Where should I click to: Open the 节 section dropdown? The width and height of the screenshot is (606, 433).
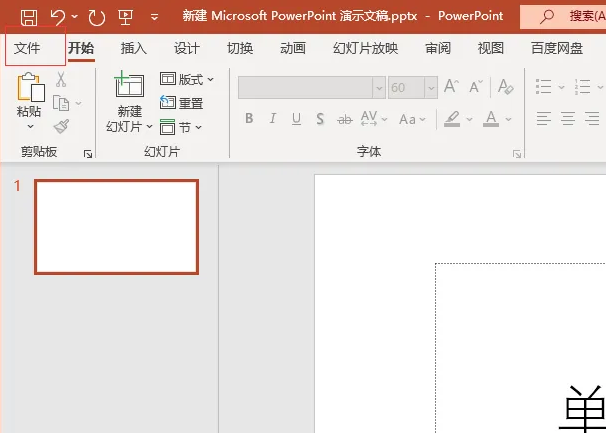(181, 127)
